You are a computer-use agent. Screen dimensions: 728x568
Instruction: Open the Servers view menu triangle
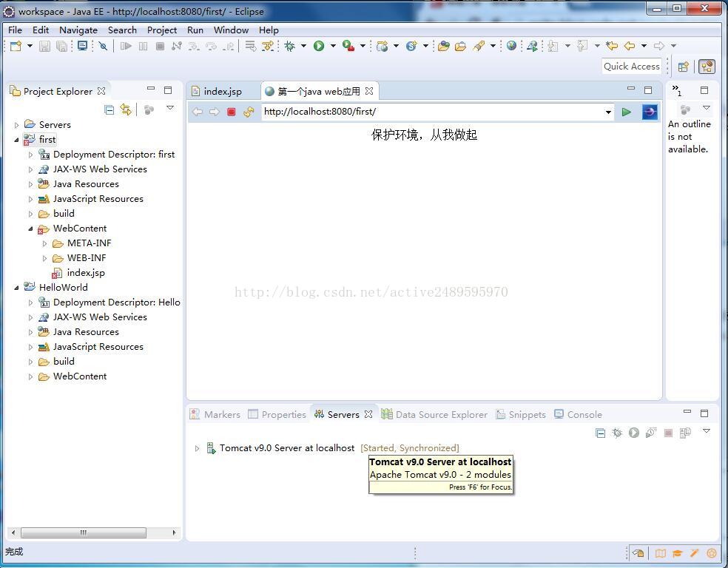[707, 432]
